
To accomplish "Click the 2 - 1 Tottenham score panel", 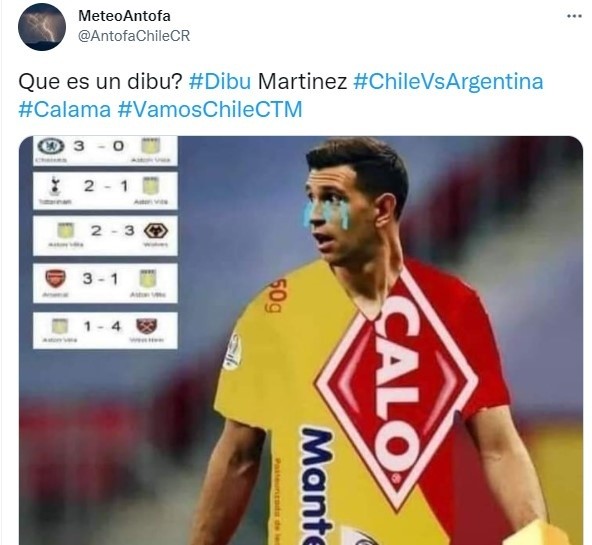I will [105, 191].
